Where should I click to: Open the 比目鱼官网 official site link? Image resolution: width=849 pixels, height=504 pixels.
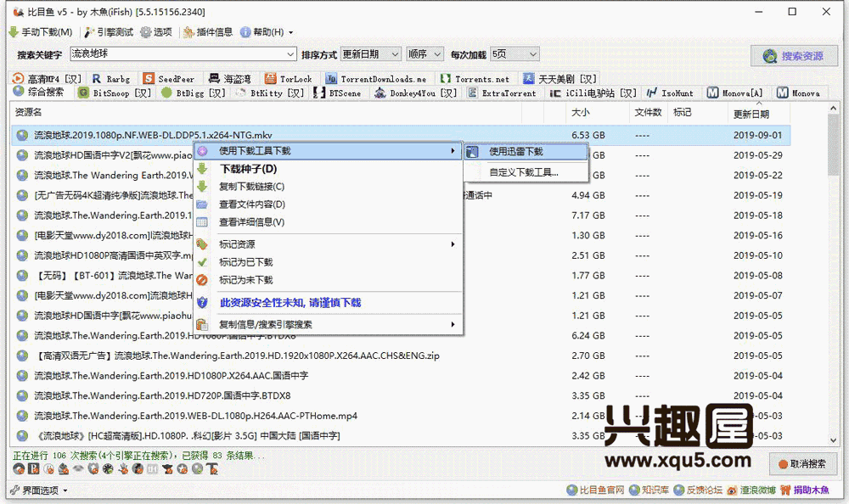pyautogui.click(x=596, y=490)
